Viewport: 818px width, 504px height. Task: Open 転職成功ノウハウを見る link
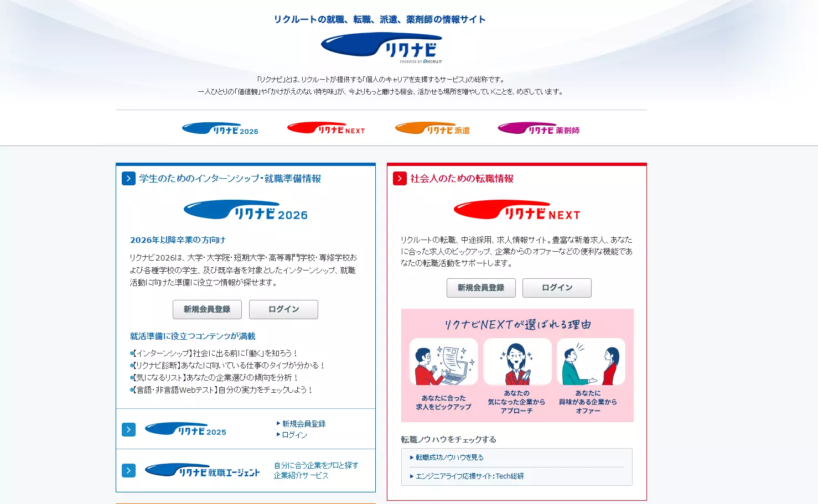tap(447, 458)
